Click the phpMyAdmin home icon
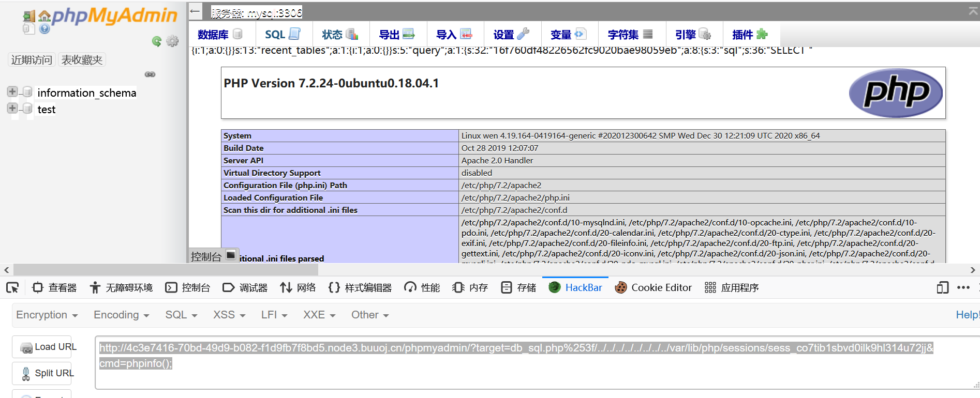Viewport: 980px width, 398px height. pyautogui.click(x=45, y=17)
